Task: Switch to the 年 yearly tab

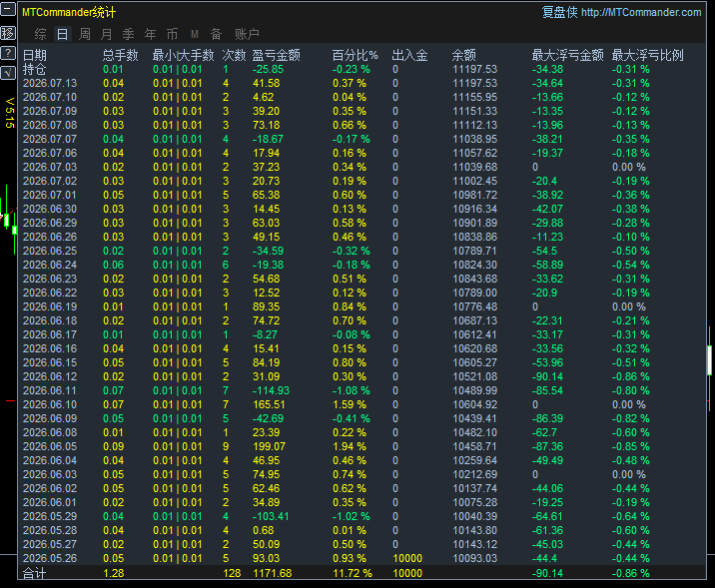Action: coord(150,34)
